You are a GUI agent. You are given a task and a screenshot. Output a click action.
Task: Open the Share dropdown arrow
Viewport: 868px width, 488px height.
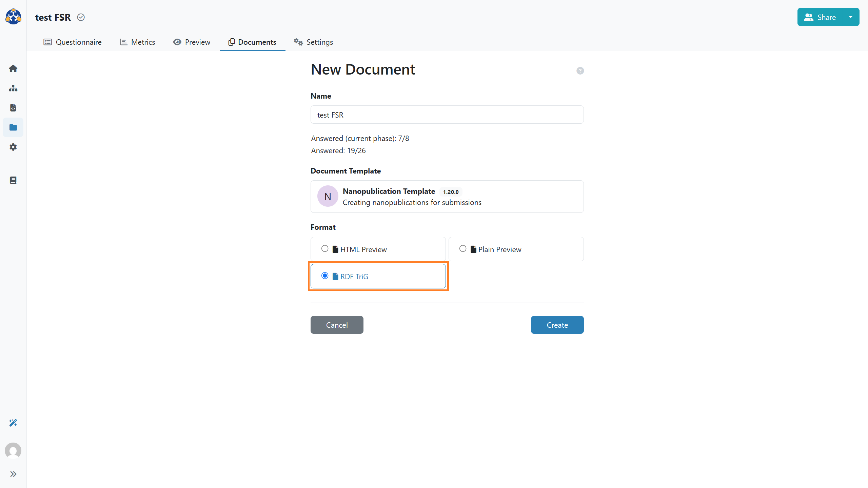click(x=851, y=17)
